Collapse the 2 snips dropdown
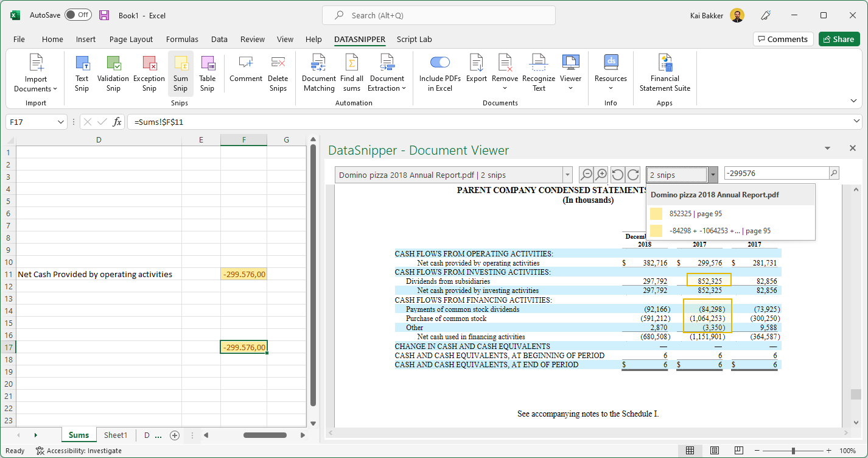868x458 pixels. (x=712, y=175)
